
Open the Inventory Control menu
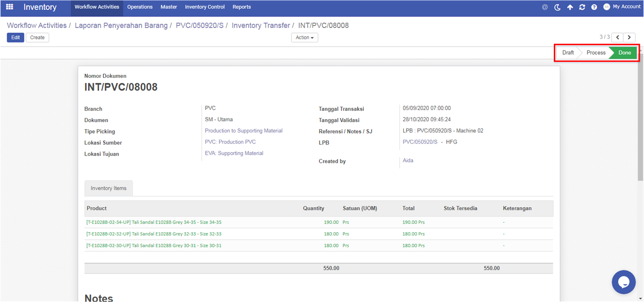pyautogui.click(x=205, y=7)
